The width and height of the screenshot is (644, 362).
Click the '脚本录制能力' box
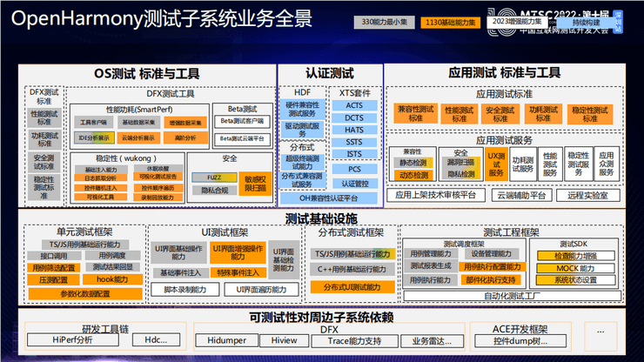coord(184,290)
